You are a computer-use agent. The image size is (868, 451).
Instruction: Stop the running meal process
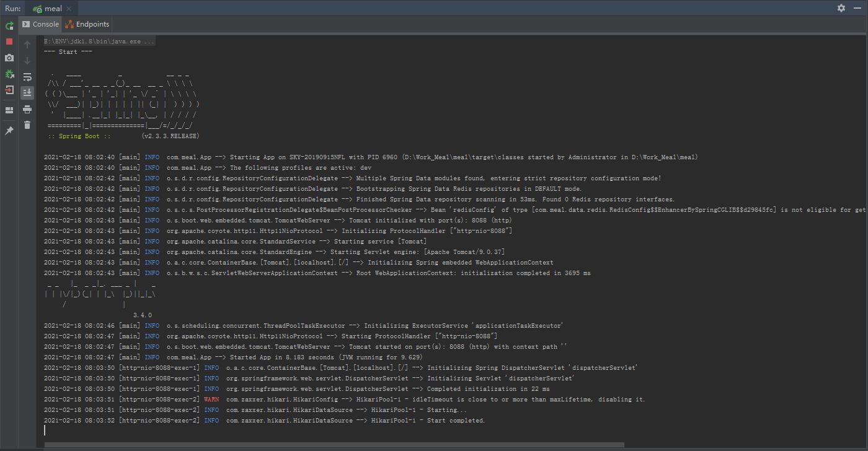point(9,42)
